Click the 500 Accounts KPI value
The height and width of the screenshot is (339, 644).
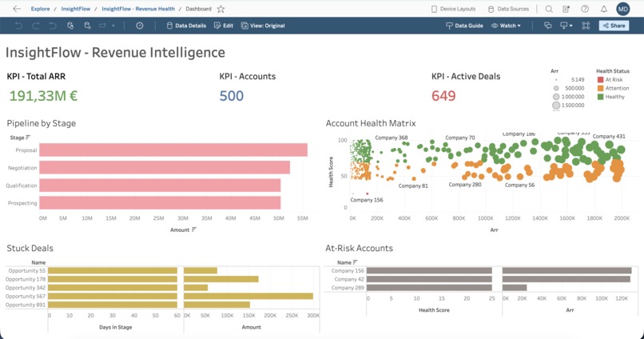coord(232,96)
